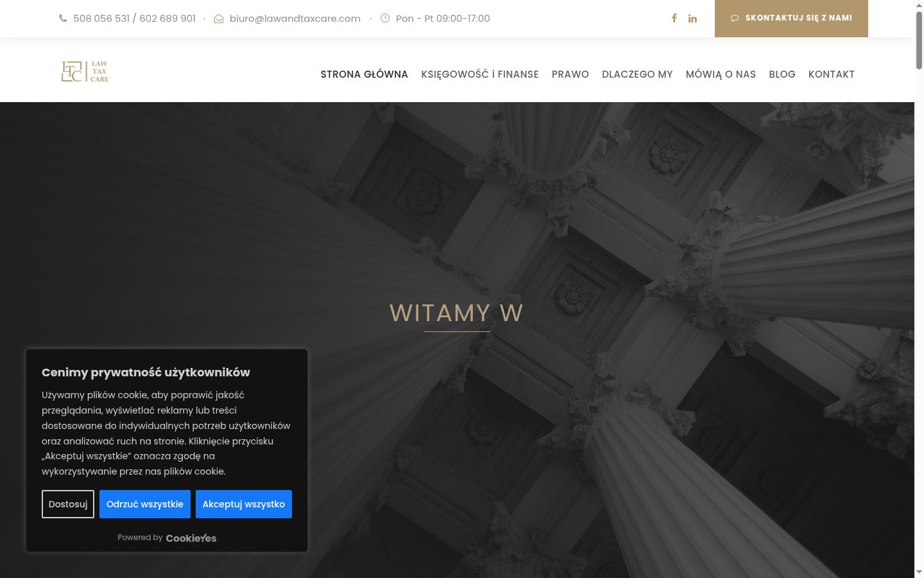The height and width of the screenshot is (578, 924).
Task: Accept cookies with Akceptuj wszystko
Action: click(244, 504)
